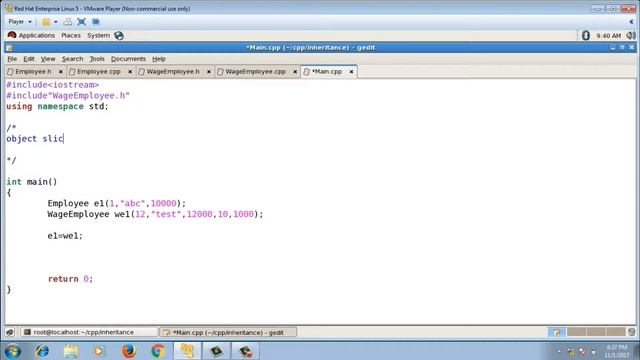Screen dimensions: 640x360
Task: Enter full screen mode via VMware toolbar icon
Action: pos(82,22)
